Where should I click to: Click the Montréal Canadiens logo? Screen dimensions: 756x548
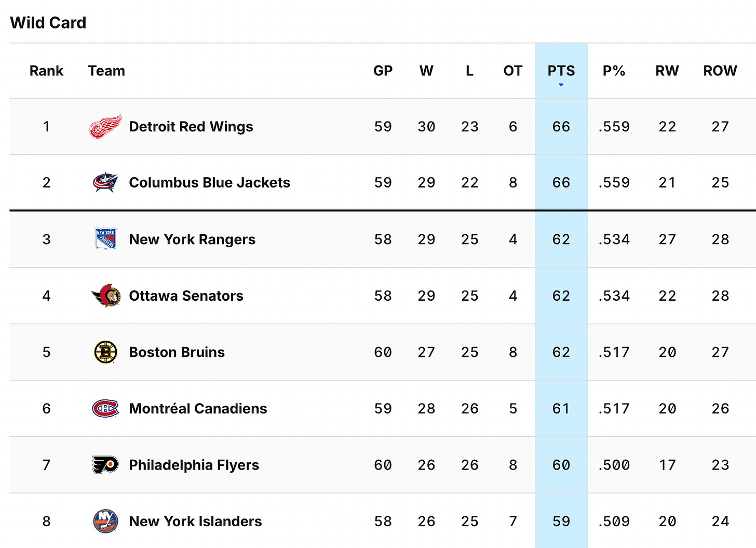[105, 409]
